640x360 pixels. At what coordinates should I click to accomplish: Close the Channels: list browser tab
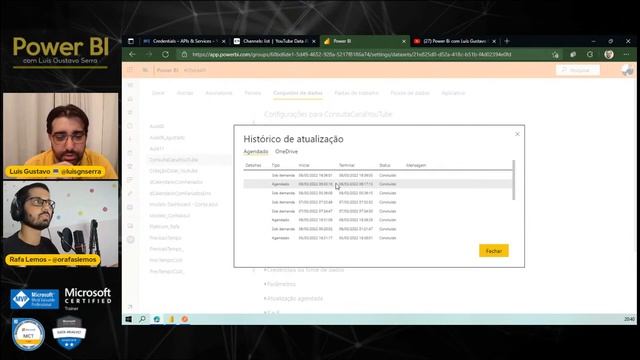(x=313, y=41)
